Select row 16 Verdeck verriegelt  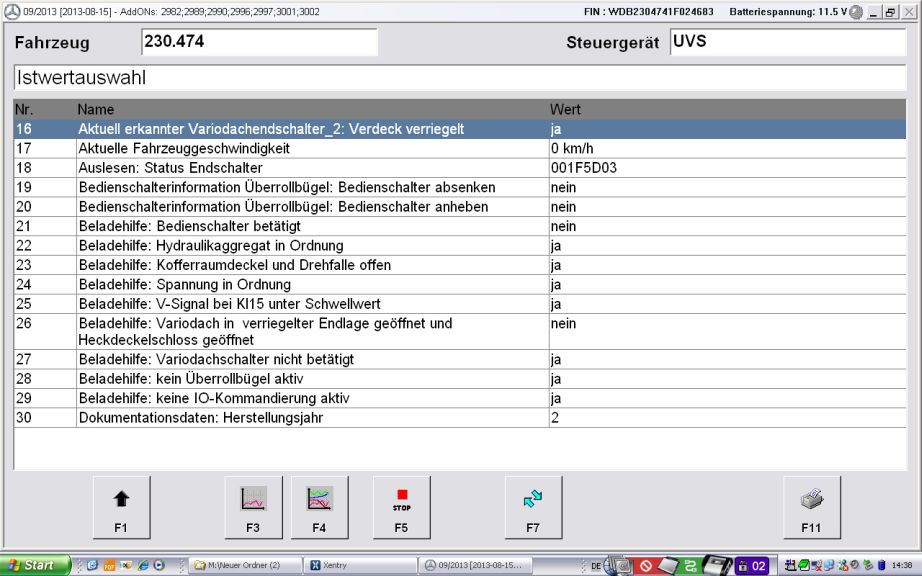pyautogui.click(x=460, y=129)
